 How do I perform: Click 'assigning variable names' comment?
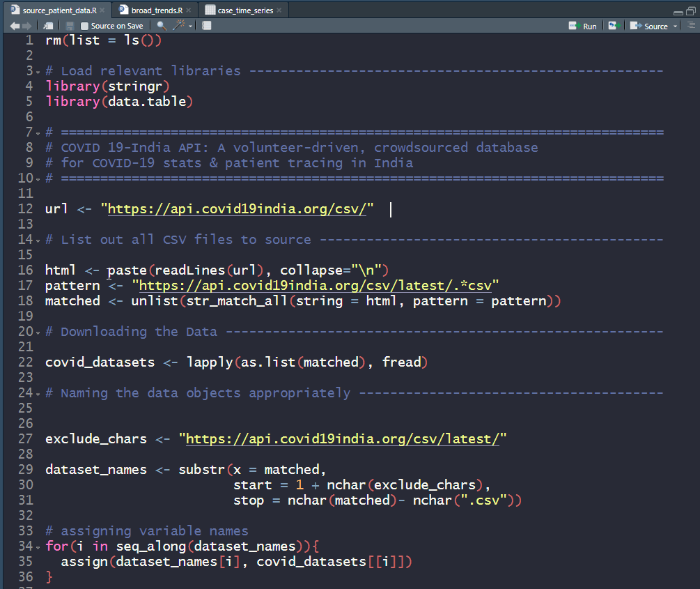pyautogui.click(x=155, y=531)
